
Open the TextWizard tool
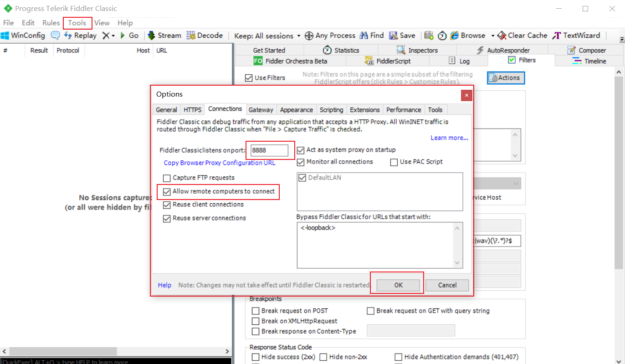point(576,36)
